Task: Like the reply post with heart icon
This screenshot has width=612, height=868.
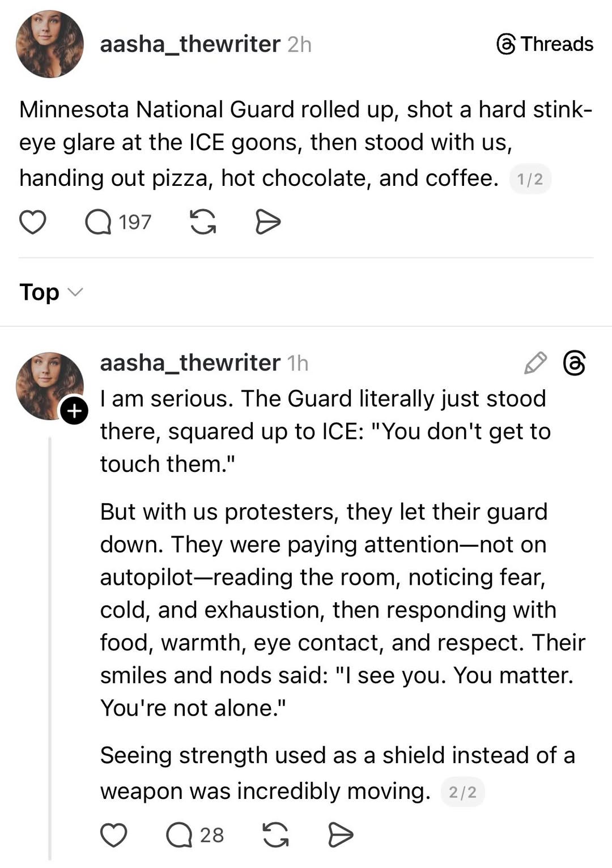Action: [x=113, y=835]
